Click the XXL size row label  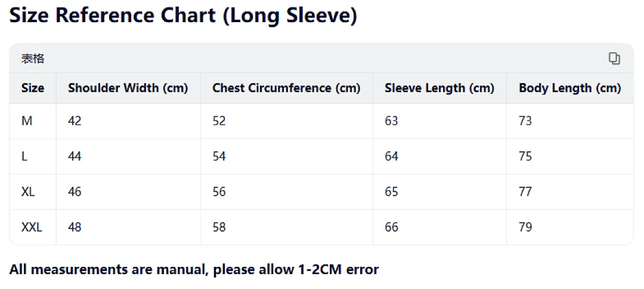[x=32, y=227]
